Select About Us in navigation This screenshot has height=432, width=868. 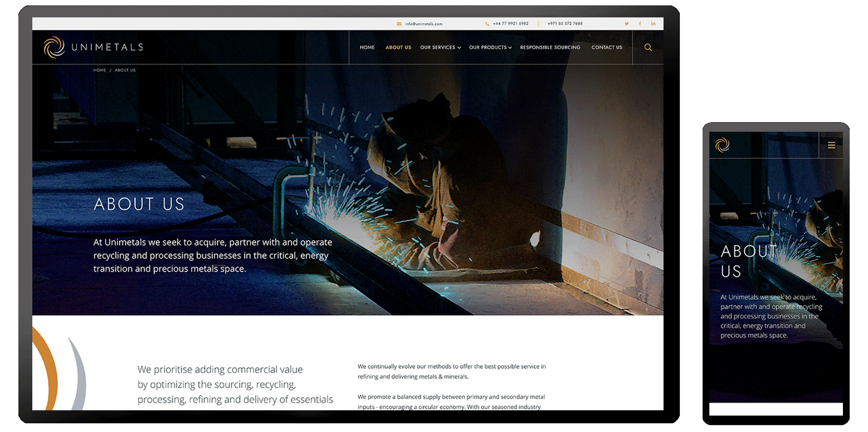click(x=398, y=47)
